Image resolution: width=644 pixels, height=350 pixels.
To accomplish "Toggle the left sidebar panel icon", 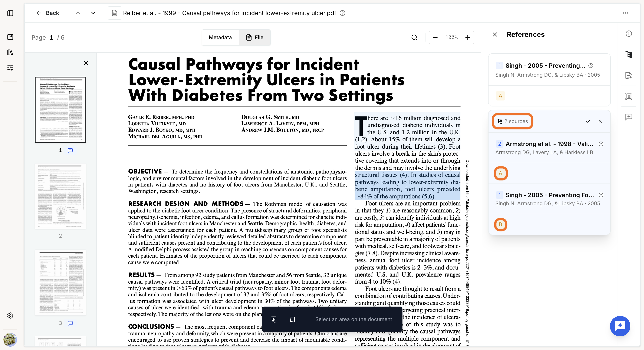I will 10,13.
